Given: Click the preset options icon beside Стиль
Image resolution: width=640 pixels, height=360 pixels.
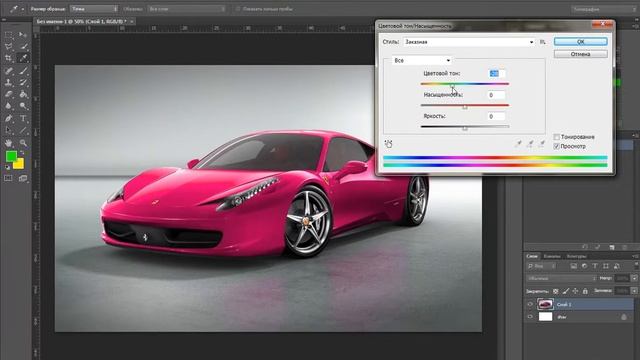Looking at the screenshot, I should point(543,42).
